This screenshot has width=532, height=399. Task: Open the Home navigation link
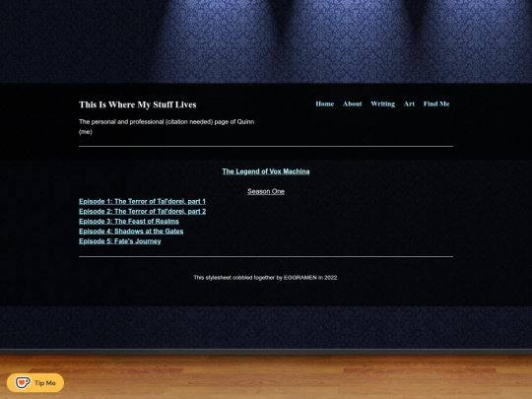(325, 103)
